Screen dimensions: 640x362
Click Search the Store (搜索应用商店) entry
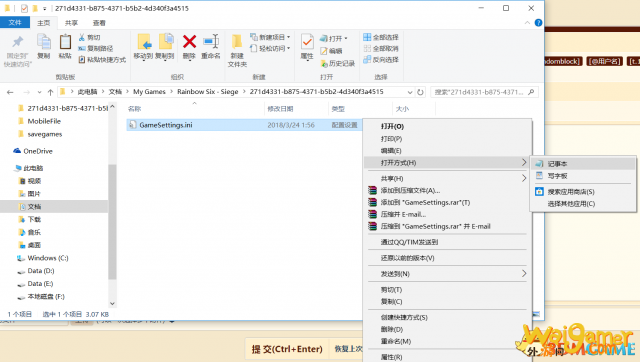tap(583, 192)
